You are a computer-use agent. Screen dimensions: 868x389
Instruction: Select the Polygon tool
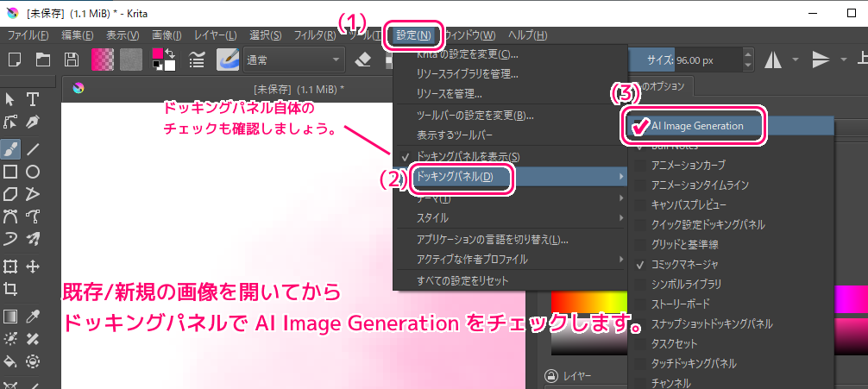click(x=10, y=194)
